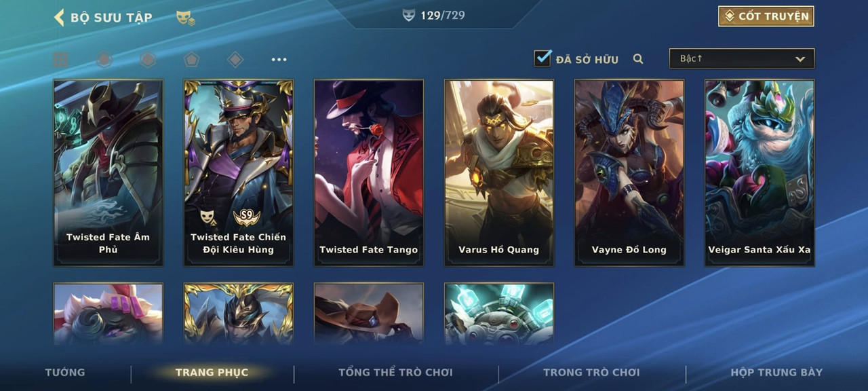Select the diamond tier filter icon
Image resolution: width=868 pixels, height=391 pixels.
pyautogui.click(x=235, y=60)
